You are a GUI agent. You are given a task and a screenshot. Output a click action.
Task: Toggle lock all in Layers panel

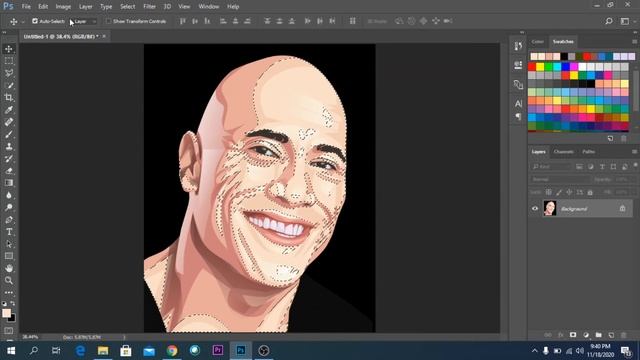[590, 192]
